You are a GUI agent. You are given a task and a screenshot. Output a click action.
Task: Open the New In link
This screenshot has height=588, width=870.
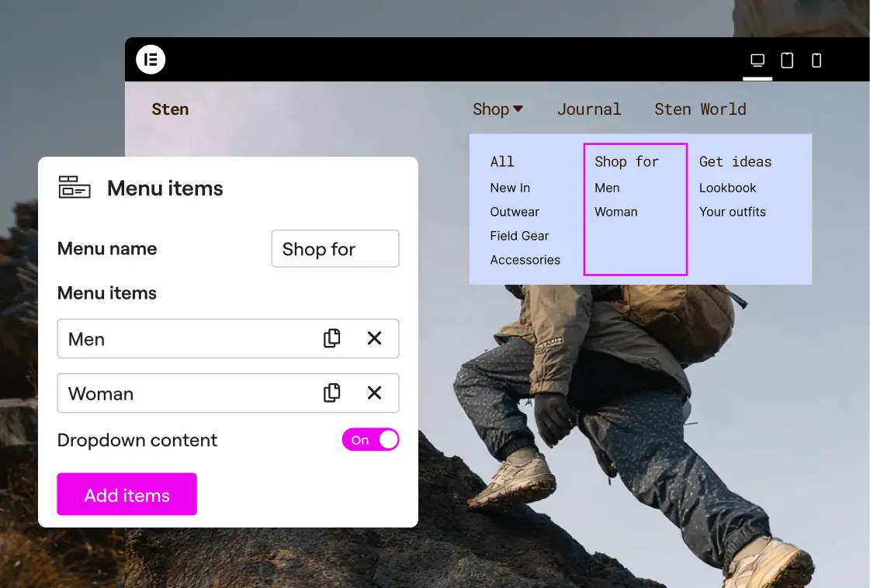point(510,188)
